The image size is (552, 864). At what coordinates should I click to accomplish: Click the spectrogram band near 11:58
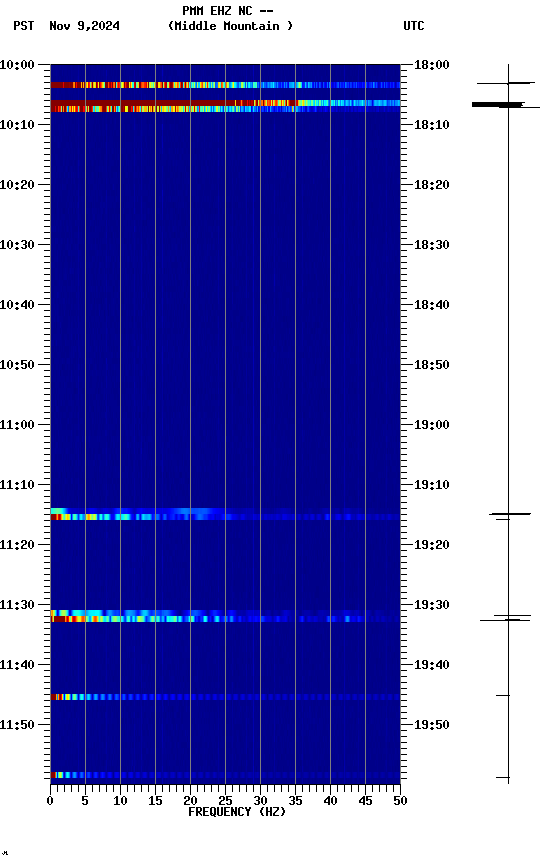[x=225, y=775]
